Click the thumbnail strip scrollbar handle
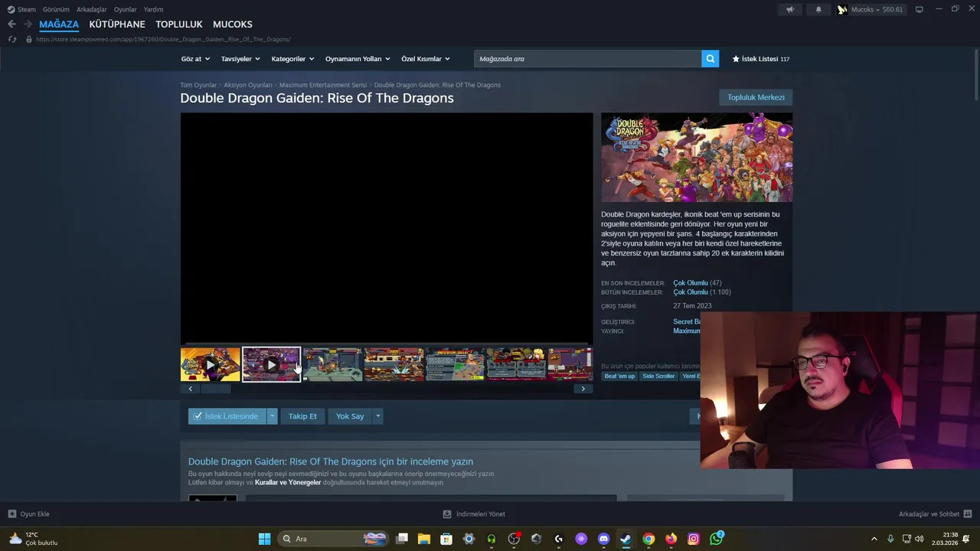The width and height of the screenshot is (980, 551). 215,389
